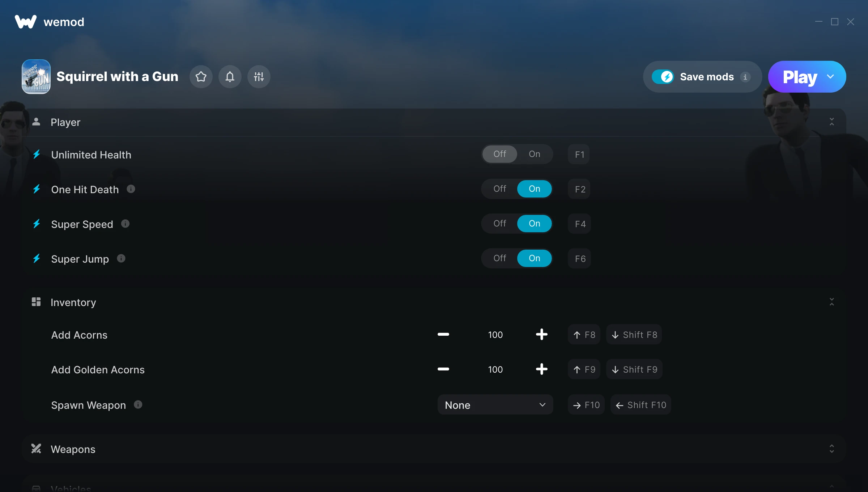This screenshot has width=868, height=492.
Task: Open the Spawn Weapon dropdown
Action: point(495,405)
